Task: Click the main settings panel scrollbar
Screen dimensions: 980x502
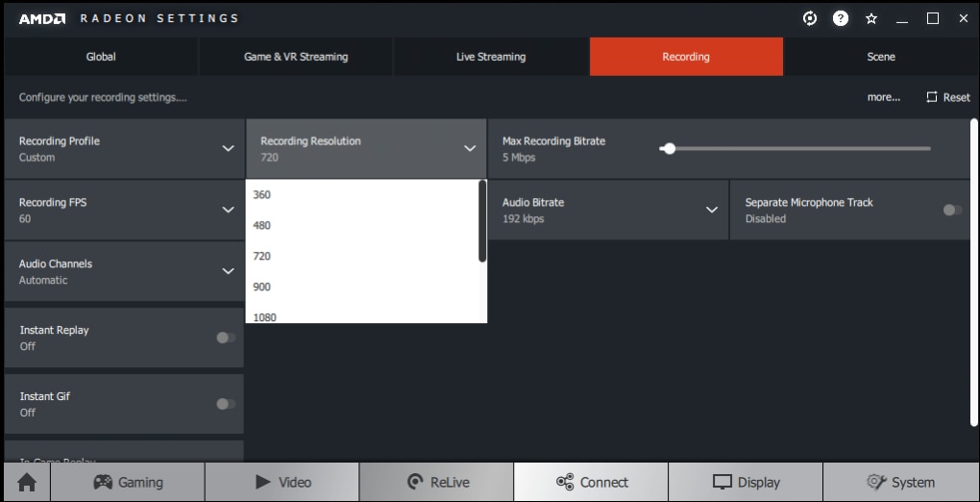Action: coord(973,272)
